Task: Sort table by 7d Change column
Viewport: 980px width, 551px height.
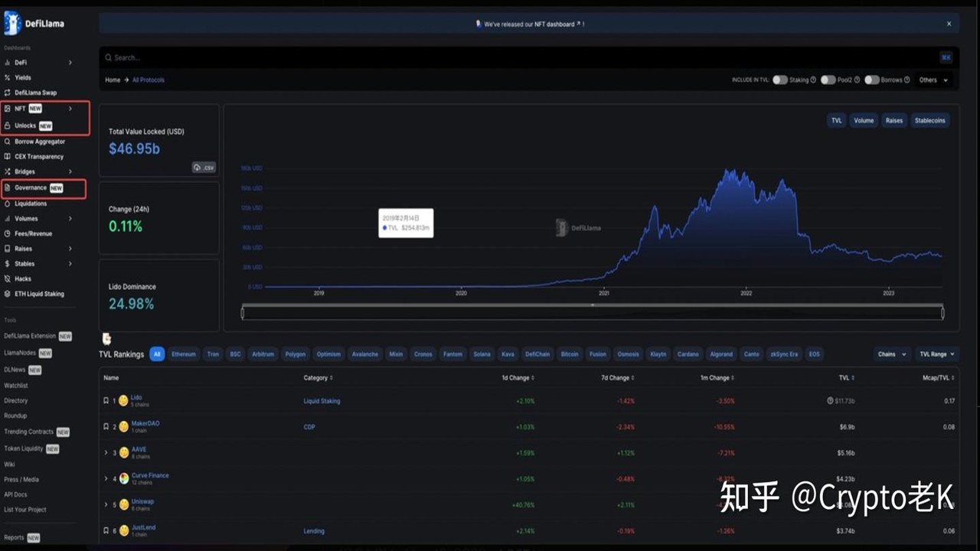Action: 617,377
